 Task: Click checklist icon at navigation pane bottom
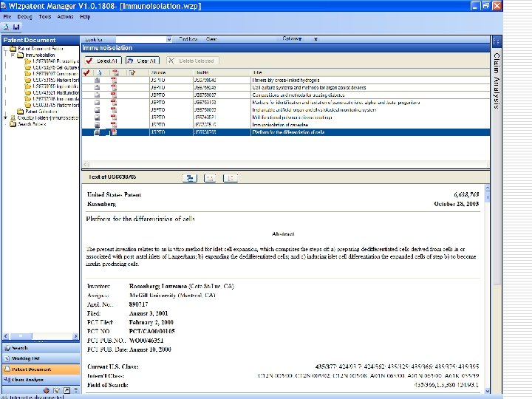pyautogui.click(x=57, y=390)
